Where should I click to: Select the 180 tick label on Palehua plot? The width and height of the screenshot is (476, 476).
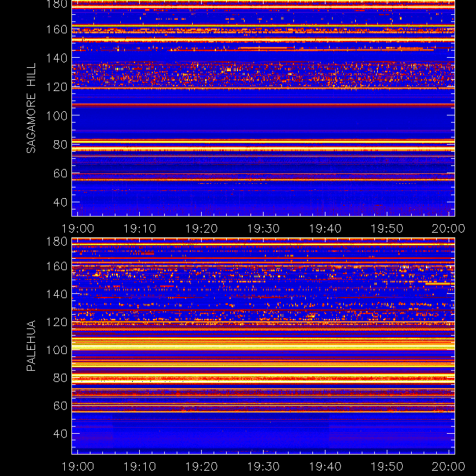tap(57, 242)
